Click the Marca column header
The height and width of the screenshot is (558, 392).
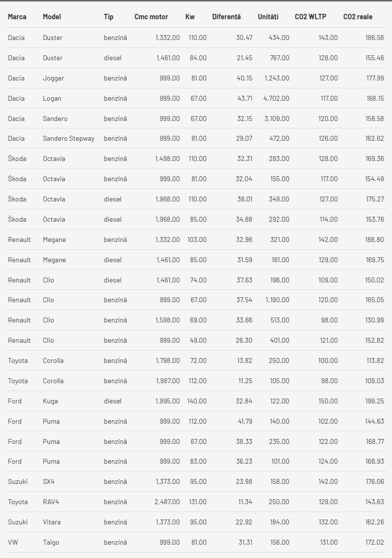(17, 17)
